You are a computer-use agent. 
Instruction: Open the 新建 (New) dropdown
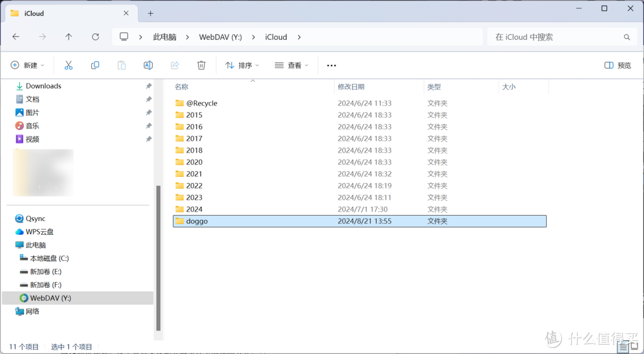(27, 66)
